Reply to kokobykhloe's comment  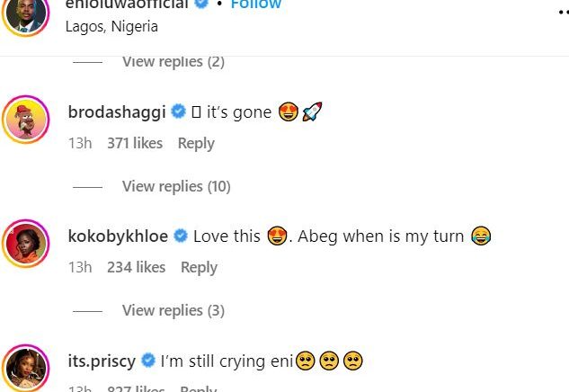(199, 267)
